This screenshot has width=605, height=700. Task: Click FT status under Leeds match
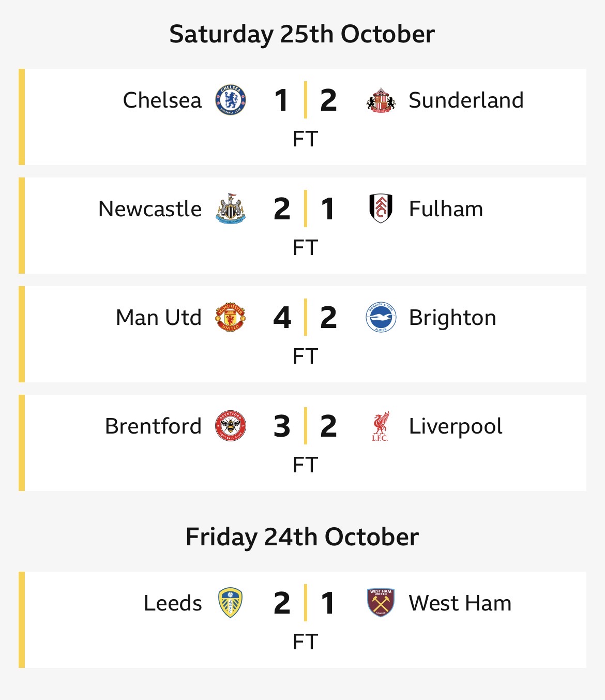click(305, 642)
